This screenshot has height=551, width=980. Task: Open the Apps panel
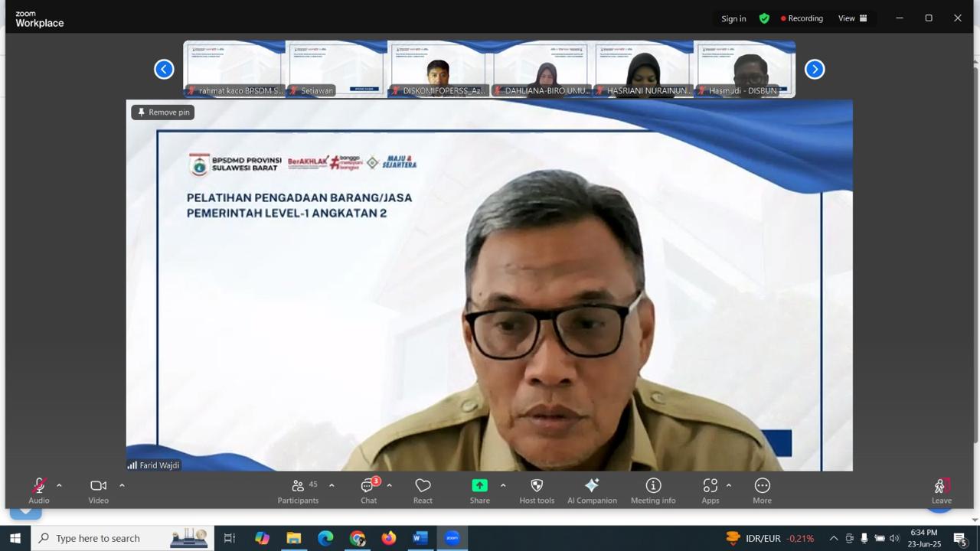pos(710,491)
